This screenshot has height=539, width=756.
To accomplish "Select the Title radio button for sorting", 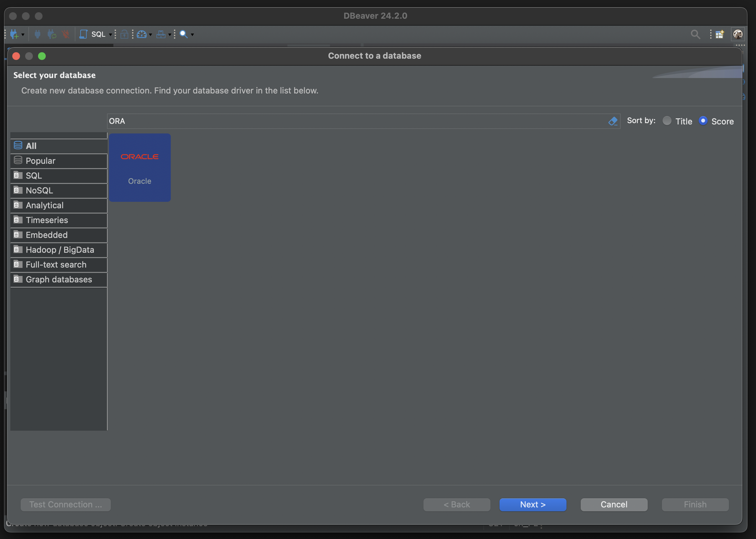I will 667,121.
